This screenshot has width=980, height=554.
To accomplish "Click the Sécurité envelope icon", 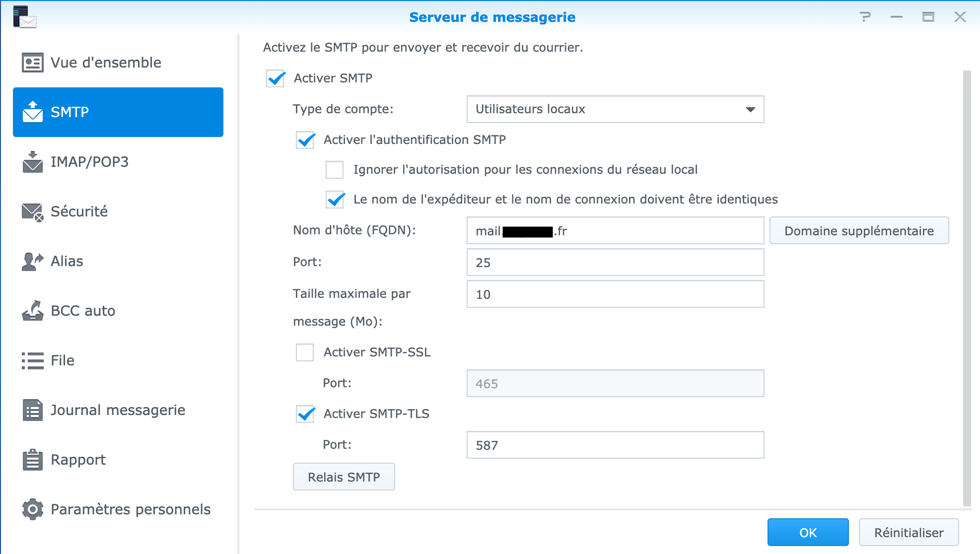I will click(x=33, y=212).
